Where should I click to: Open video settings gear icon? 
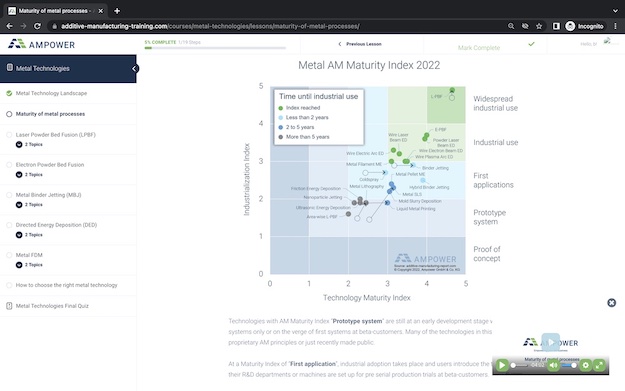586,365
